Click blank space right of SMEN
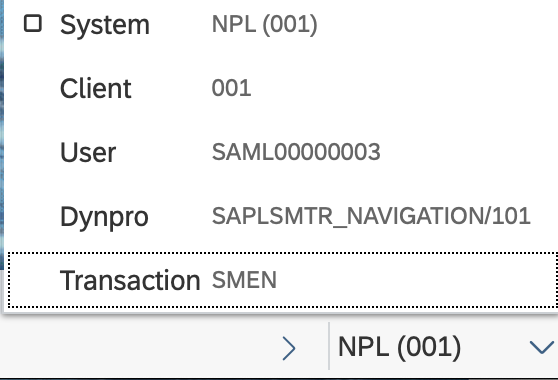 tap(416, 280)
